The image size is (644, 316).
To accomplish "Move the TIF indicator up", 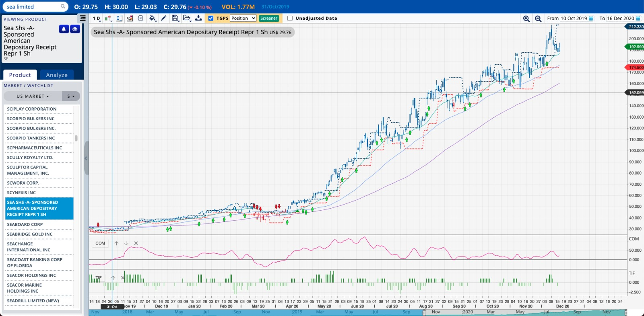I will pyautogui.click(x=113, y=278).
